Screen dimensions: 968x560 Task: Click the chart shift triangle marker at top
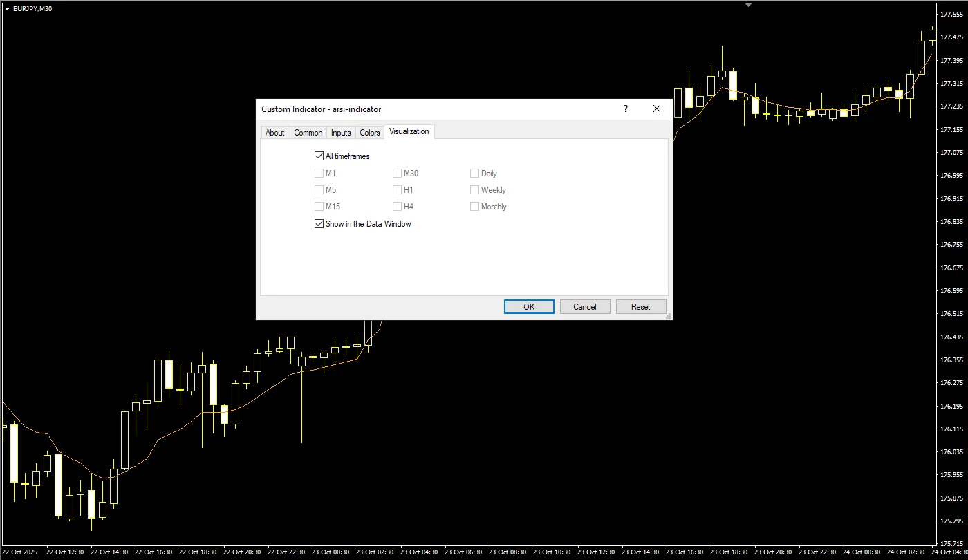coord(747,4)
